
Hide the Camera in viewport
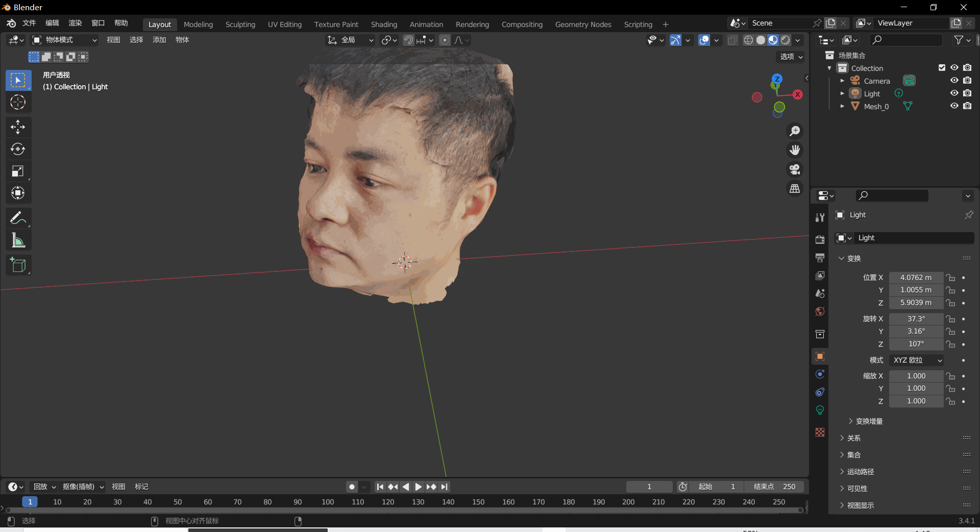(954, 81)
